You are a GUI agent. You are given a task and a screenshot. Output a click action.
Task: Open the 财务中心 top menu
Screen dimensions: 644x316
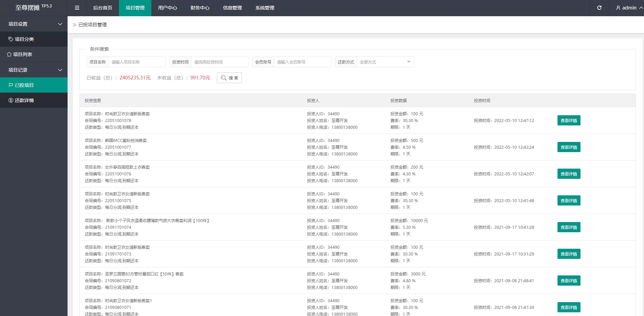200,8
